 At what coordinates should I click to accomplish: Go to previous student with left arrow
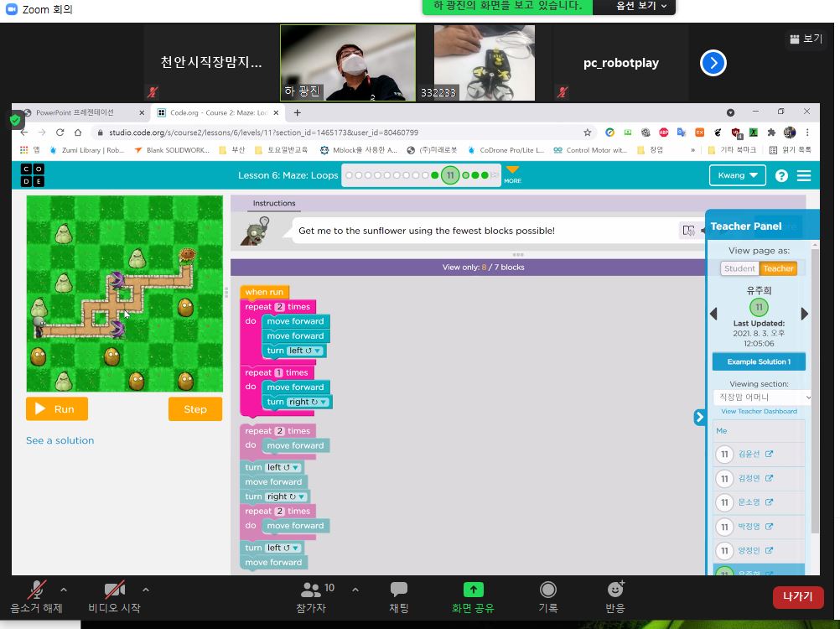[713, 314]
